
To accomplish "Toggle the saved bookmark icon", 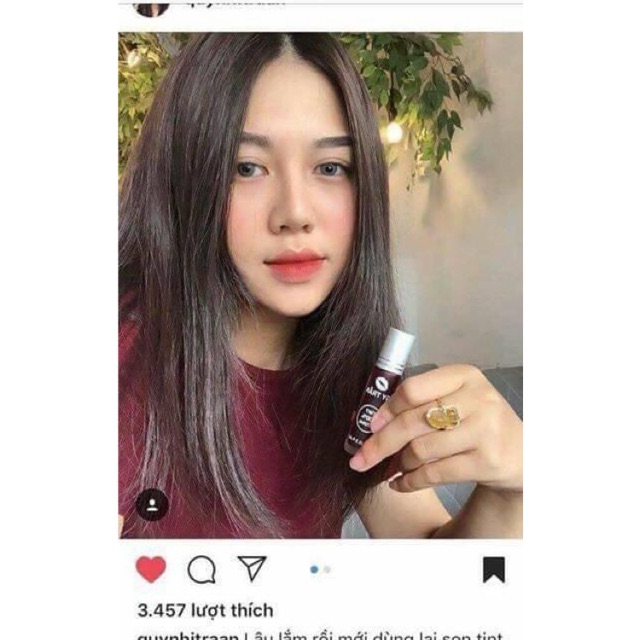I will click(x=494, y=569).
